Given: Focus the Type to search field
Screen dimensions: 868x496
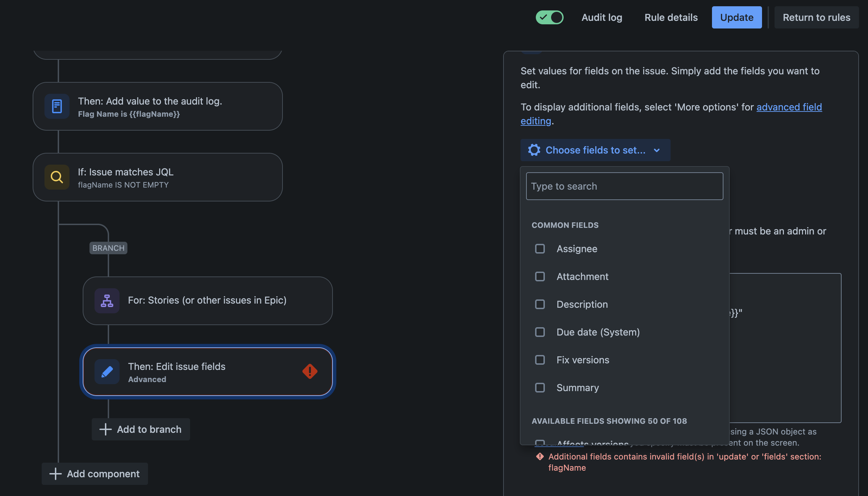Looking at the screenshot, I should click(x=624, y=186).
